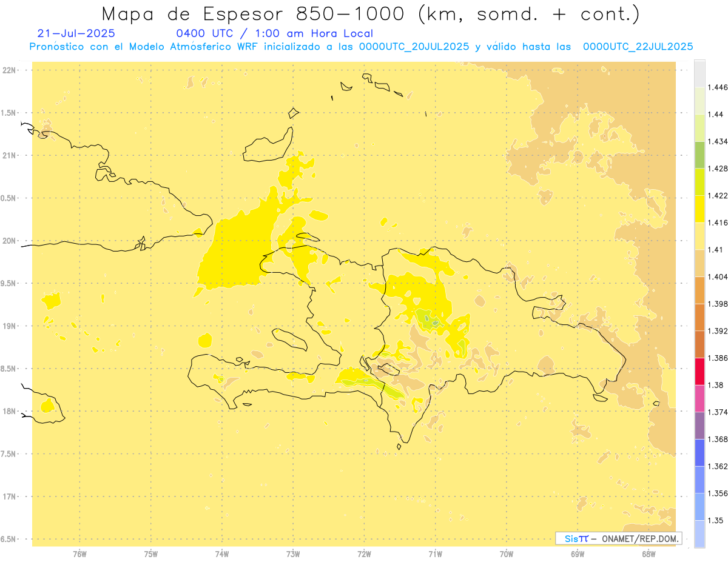Select the '1.404' colorbar value
This screenshot has height=562, width=728.
[717, 276]
